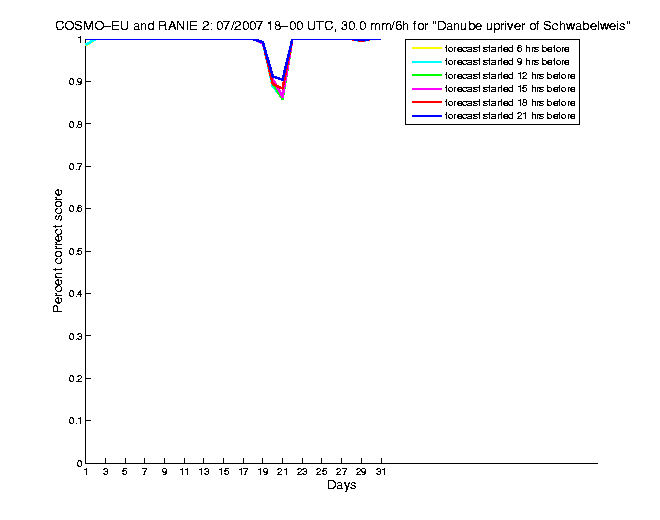Click x-axis tick label 3
This screenshot has width=660, height=520.
click(x=105, y=472)
